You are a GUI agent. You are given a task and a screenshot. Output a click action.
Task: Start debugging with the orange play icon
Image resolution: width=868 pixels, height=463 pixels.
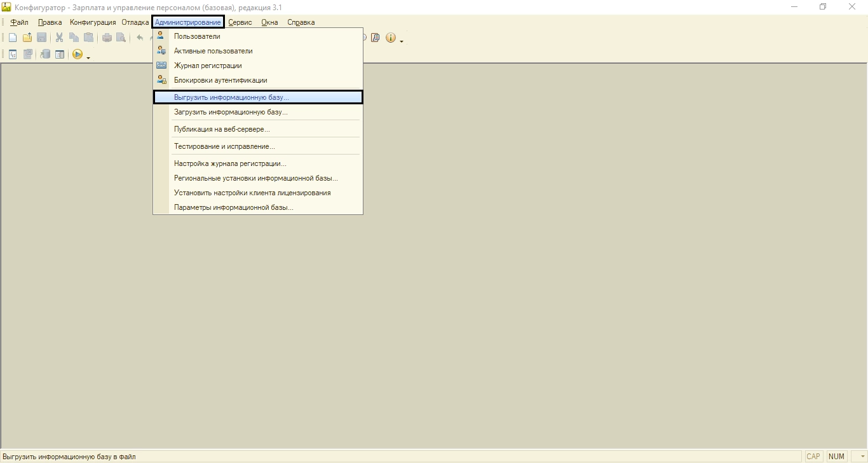point(78,55)
